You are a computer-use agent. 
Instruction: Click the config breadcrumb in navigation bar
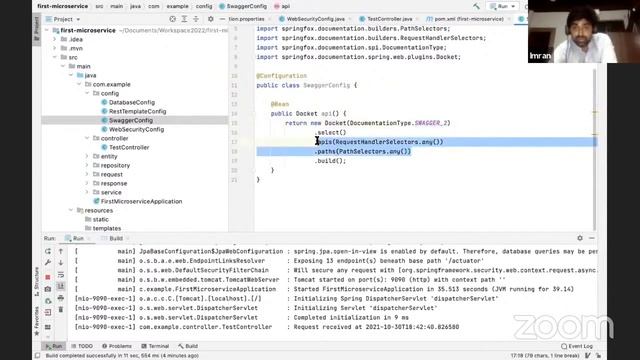click(x=204, y=6)
